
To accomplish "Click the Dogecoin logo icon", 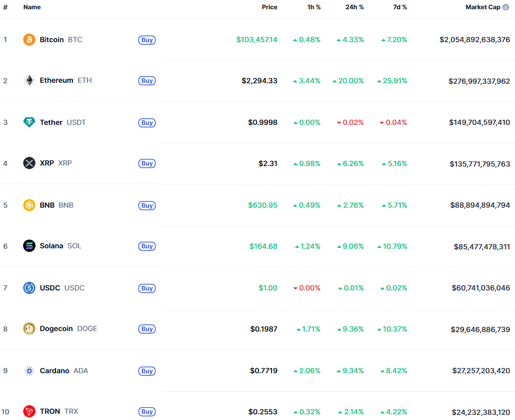I will [x=29, y=328].
